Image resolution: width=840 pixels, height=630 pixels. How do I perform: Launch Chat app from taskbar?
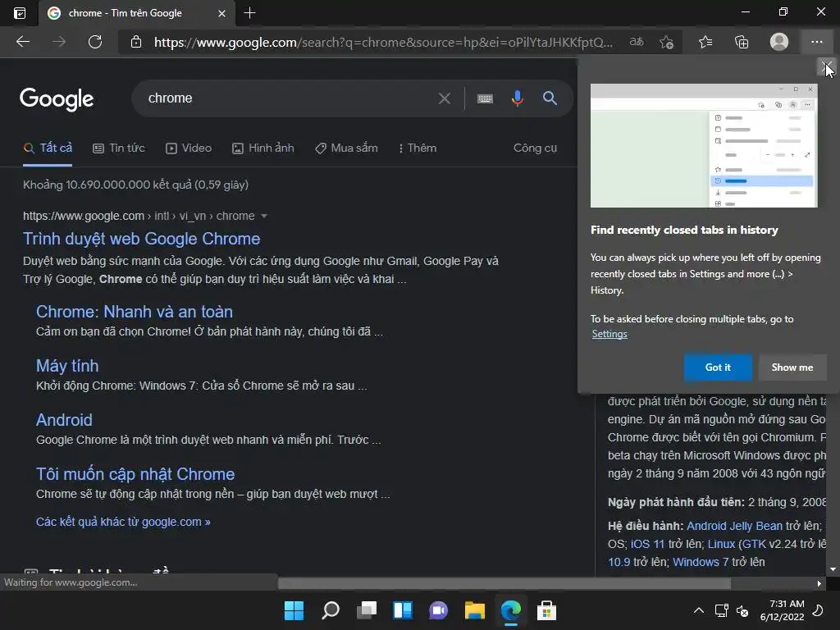[x=438, y=610]
